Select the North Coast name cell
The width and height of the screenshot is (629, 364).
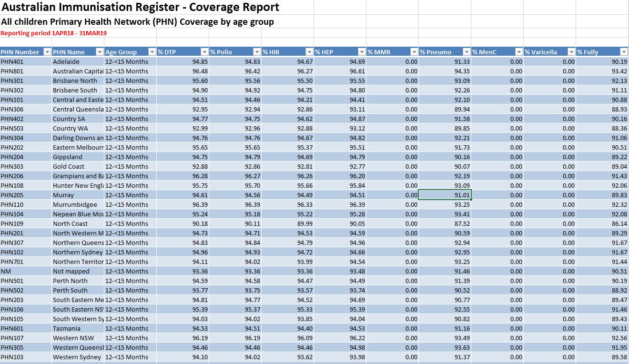(x=78, y=223)
